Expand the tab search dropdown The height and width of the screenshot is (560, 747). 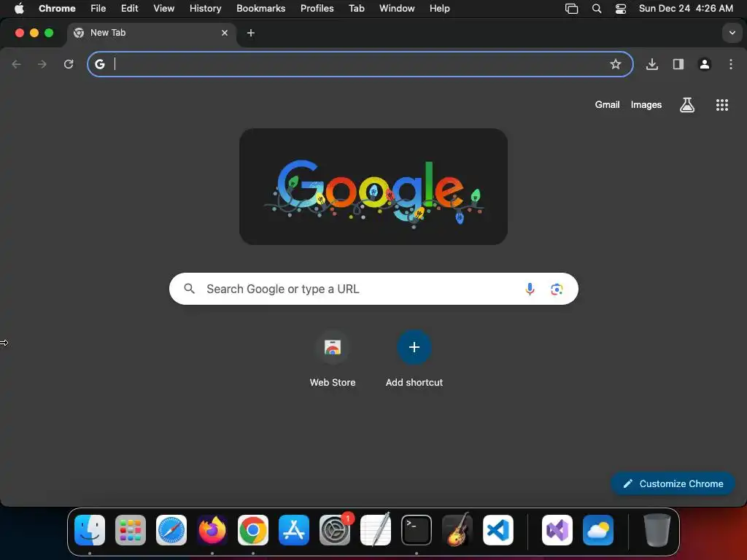point(732,33)
